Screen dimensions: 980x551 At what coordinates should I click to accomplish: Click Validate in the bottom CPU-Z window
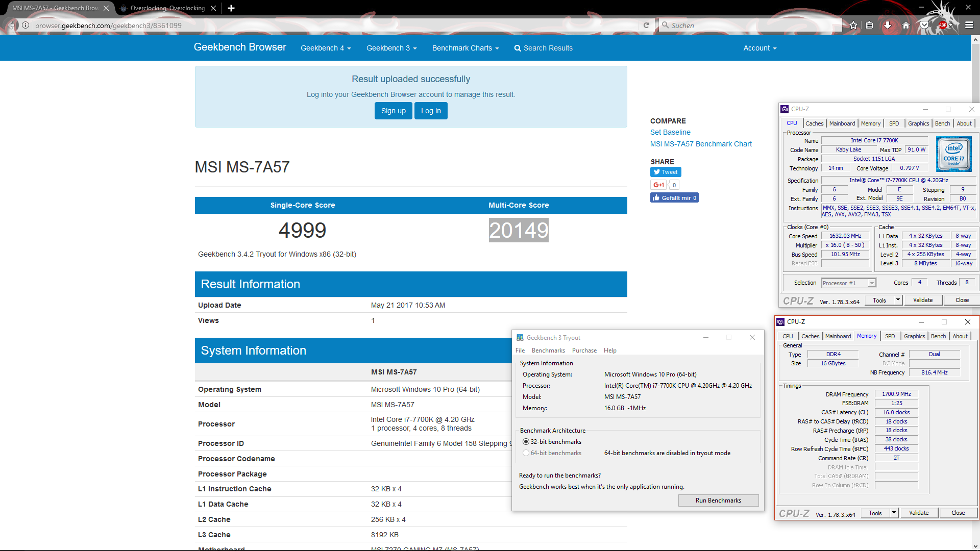pyautogui.click(x=919, y=513)
